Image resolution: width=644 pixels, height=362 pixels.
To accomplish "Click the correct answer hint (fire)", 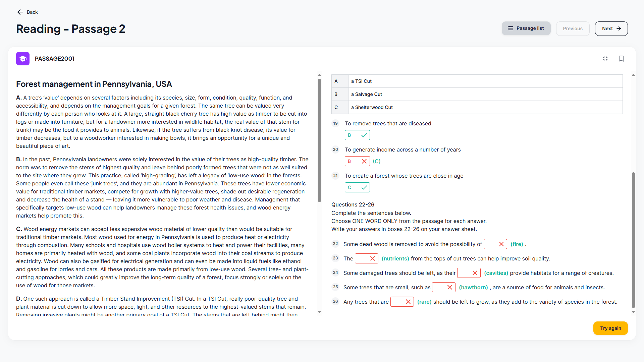I will (517, 244).
